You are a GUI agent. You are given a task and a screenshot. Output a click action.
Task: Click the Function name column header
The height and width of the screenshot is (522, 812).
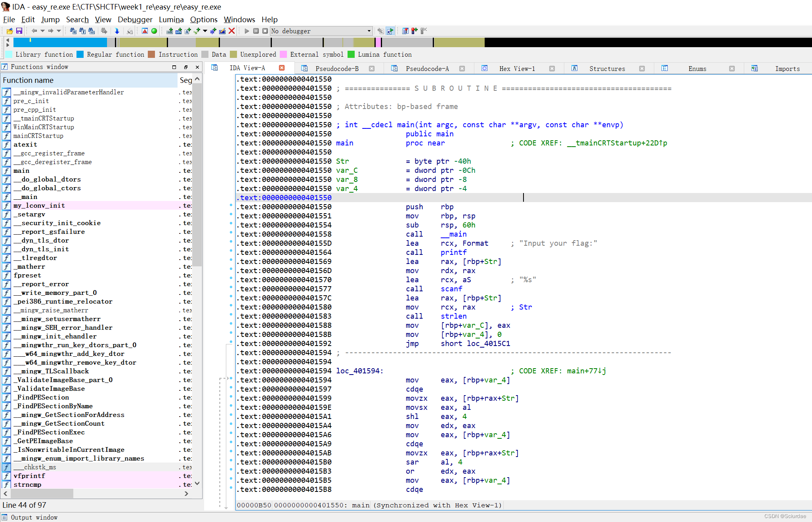(90, 80)
